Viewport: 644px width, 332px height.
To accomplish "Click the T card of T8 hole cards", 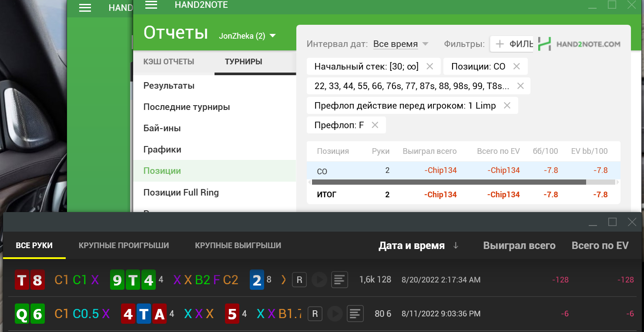I will (22, 280).
